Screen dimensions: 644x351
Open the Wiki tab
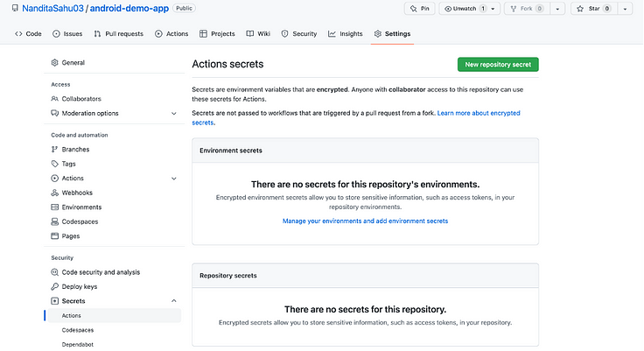pos(258,34)
